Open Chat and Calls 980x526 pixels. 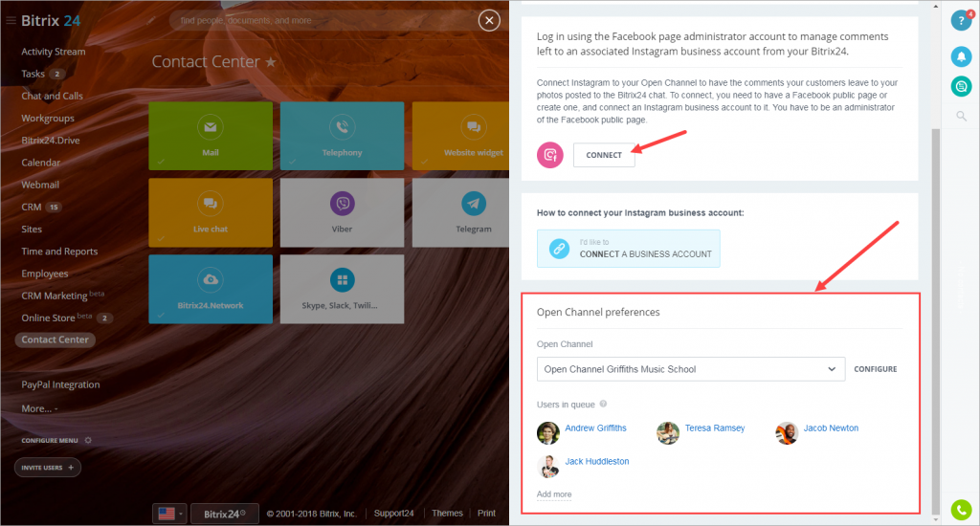[52, 97]
